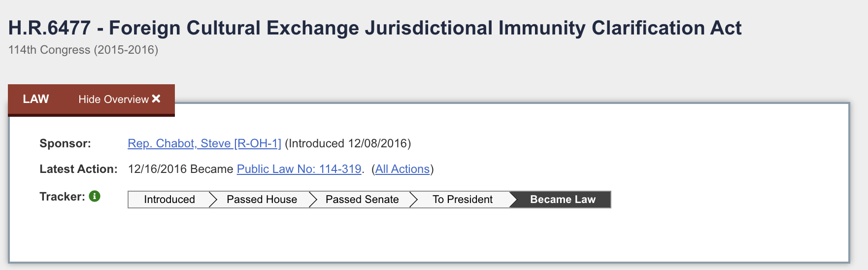
Task: Click the 12/16/2016 Became action text
Action: tap(180, 169)
